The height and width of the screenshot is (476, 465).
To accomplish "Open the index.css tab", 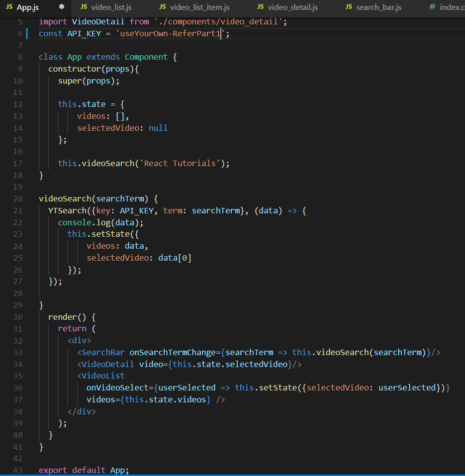I will (443, 7).
